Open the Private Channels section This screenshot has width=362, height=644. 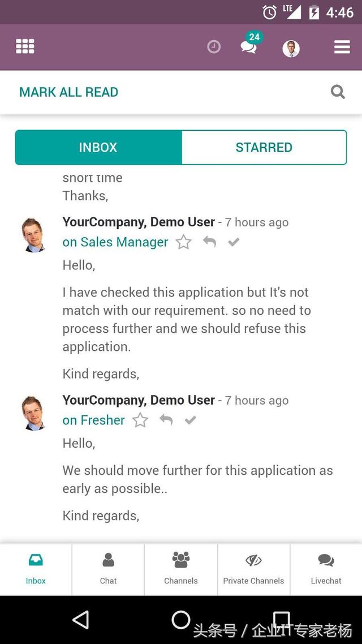[253, 569]
